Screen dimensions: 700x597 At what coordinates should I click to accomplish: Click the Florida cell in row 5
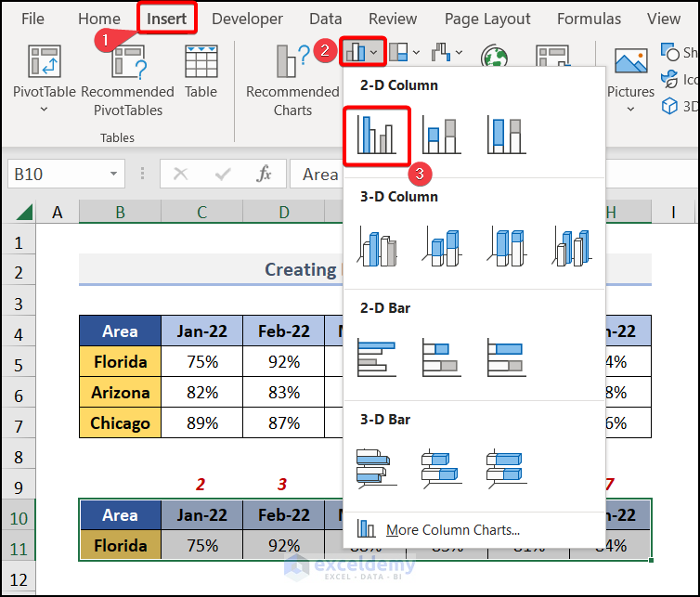pos(120,361)
